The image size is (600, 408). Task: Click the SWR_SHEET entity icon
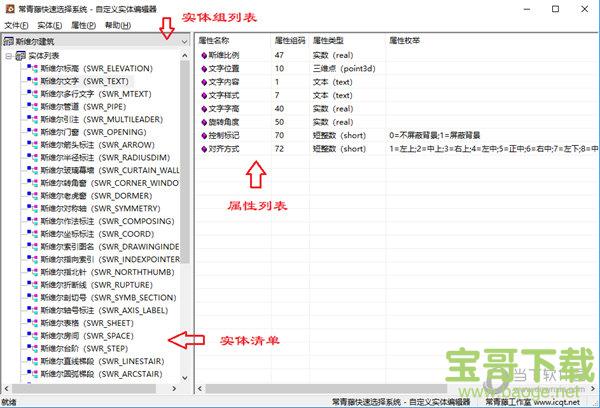[x=32, y=323]
